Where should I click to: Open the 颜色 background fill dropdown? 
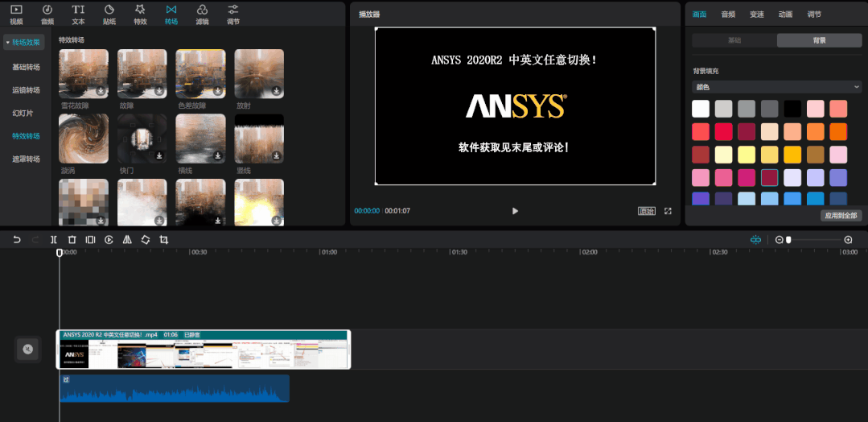(x=776, y=86)
